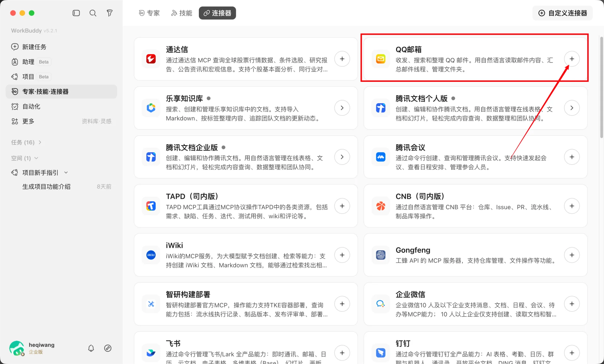Viewport: 604px width, 364px height.
Task: Open 新建任务 in sidebar
Action: (61, 47)
